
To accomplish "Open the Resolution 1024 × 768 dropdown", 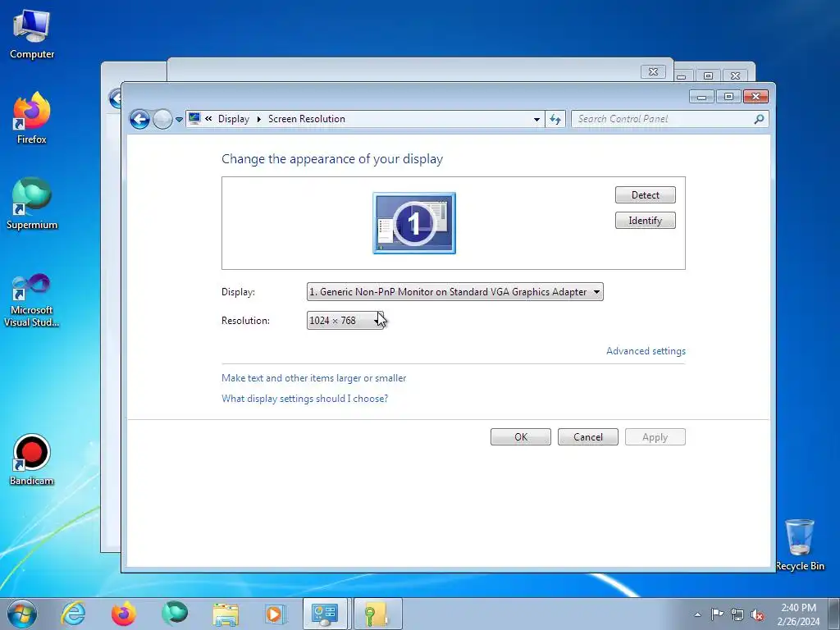I will [345, 321].
